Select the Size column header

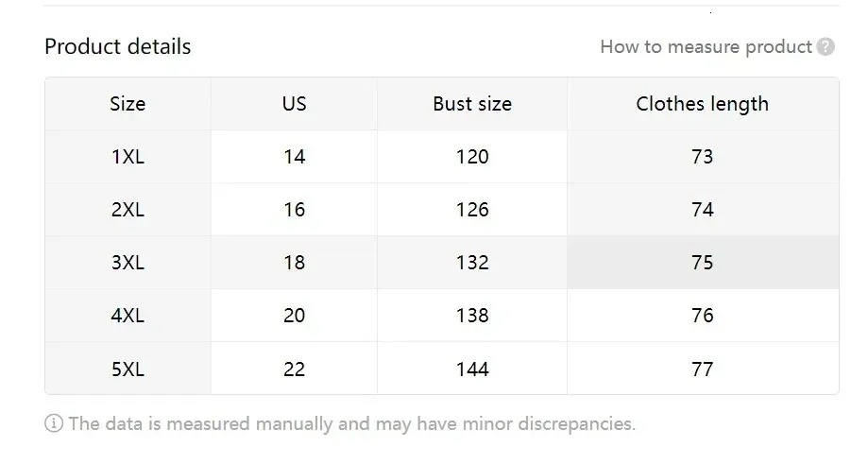point(128,104)
